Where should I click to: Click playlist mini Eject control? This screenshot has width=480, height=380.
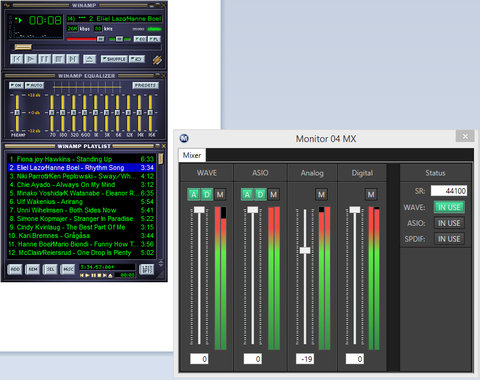(x=110, y=275)
